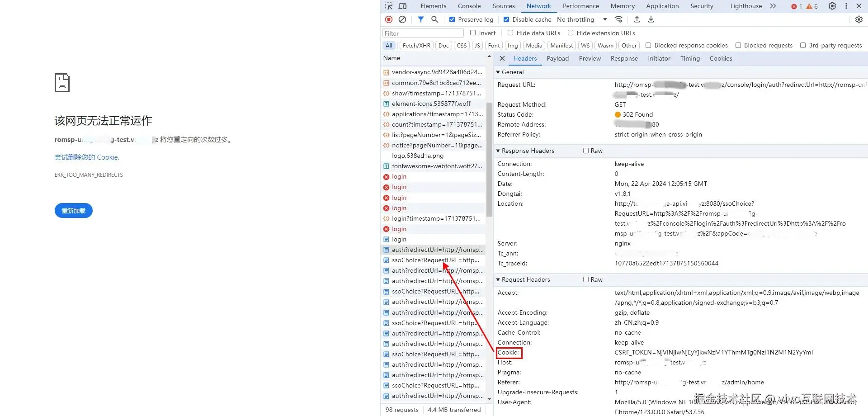868x416 pixels.
Task: Toggle the Preserve log checkbox
Action: pos(452,19)
